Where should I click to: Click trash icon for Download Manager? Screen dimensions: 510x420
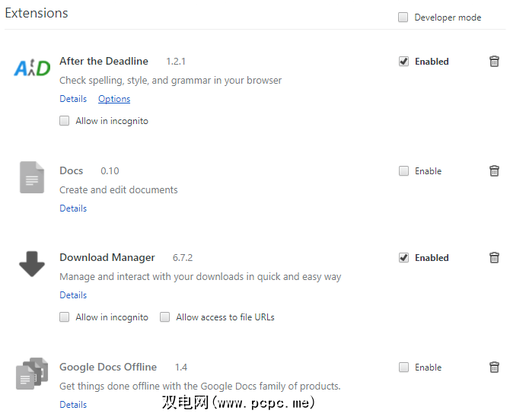494,257
